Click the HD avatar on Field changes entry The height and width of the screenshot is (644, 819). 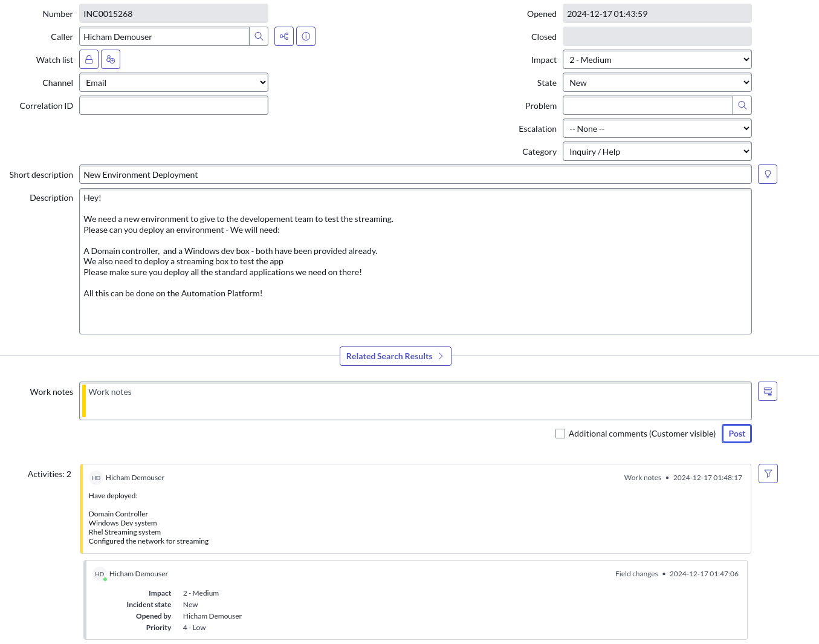(x=100, y=574)
